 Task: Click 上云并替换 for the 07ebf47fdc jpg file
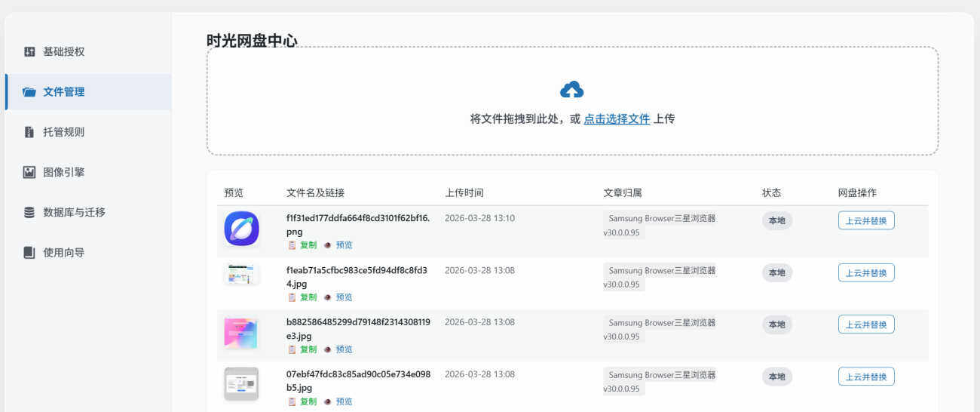(x=866, y=377)
